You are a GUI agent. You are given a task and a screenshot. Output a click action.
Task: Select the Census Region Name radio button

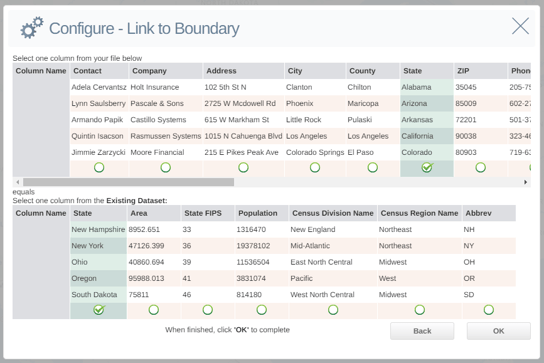420,310
